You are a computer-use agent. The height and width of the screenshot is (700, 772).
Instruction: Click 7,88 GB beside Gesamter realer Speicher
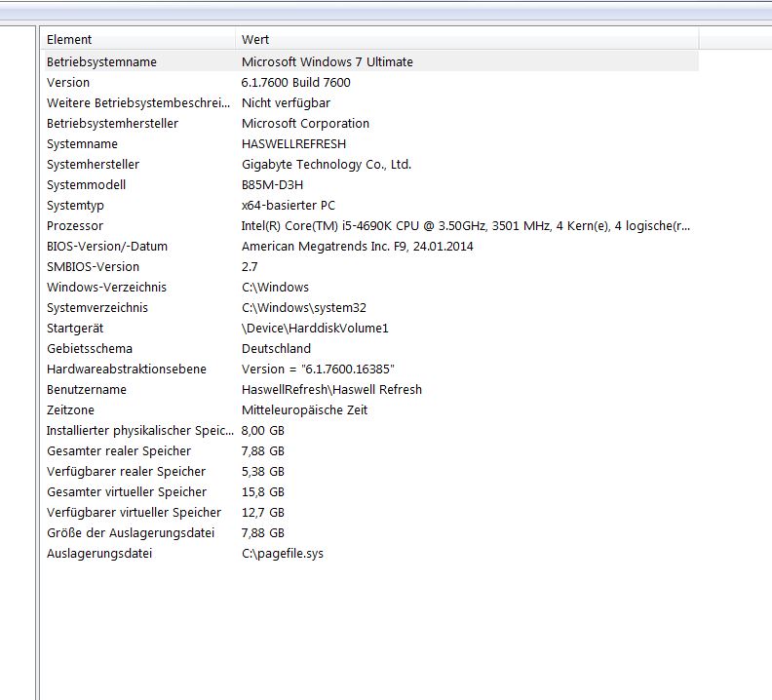click(x=263, y=450)
